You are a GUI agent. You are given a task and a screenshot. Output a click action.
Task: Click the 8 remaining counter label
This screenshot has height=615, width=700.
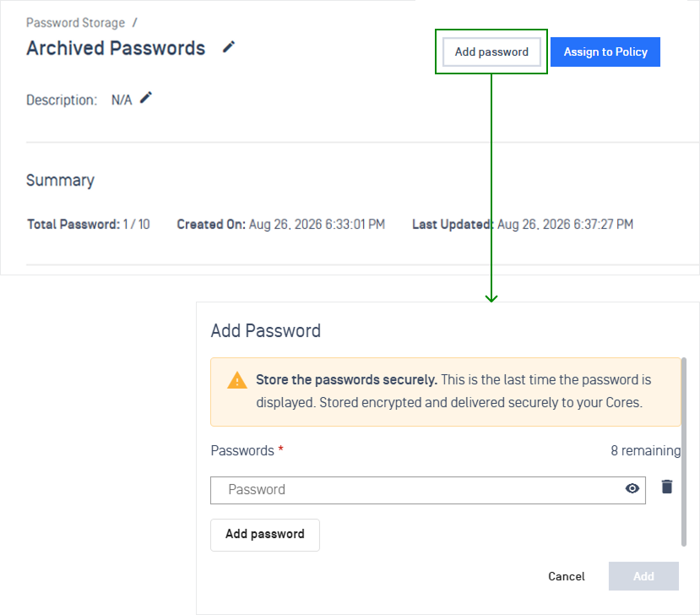click(645, 450)
